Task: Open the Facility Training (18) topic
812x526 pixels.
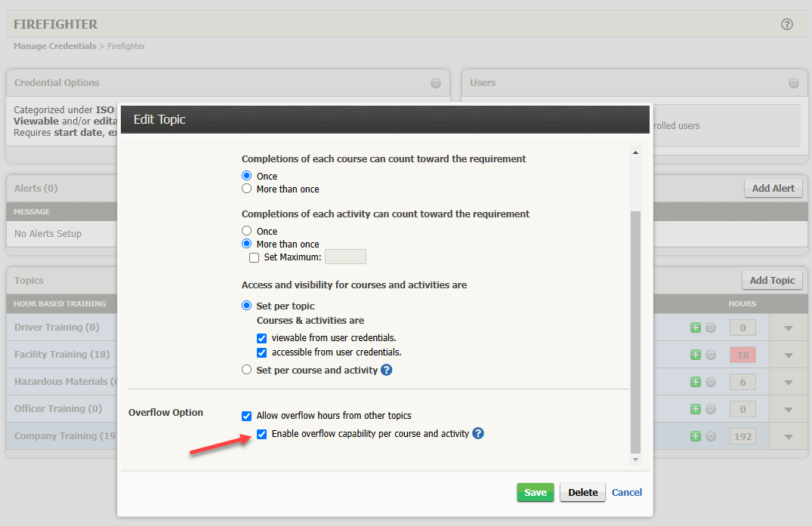Action: point(62,354)
